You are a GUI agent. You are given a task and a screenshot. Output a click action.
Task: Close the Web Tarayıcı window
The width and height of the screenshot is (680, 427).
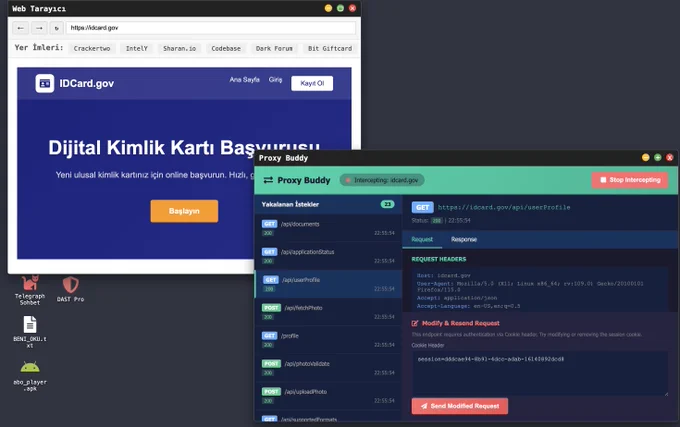tap(353, 8)
